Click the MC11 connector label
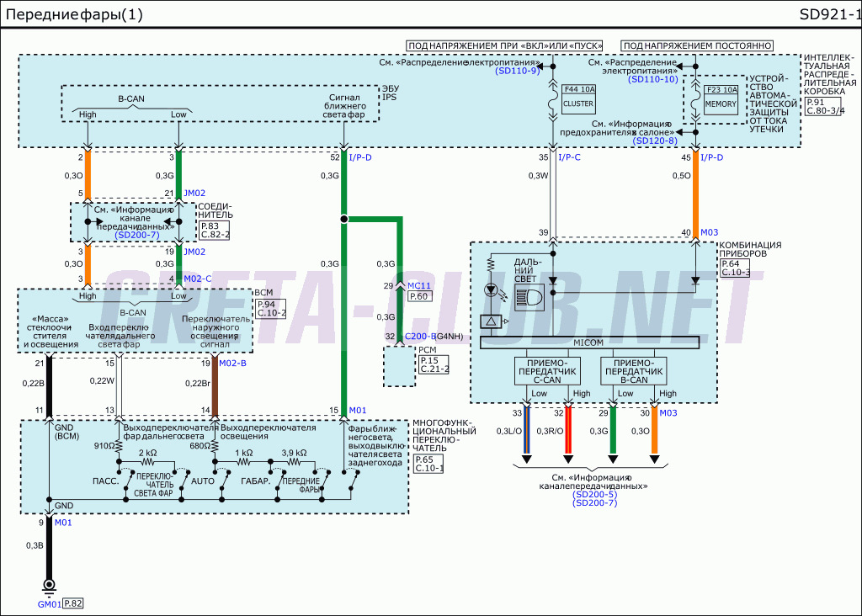Image resolution: width=862 pixels, height=616 pixels. coord(419,286)
